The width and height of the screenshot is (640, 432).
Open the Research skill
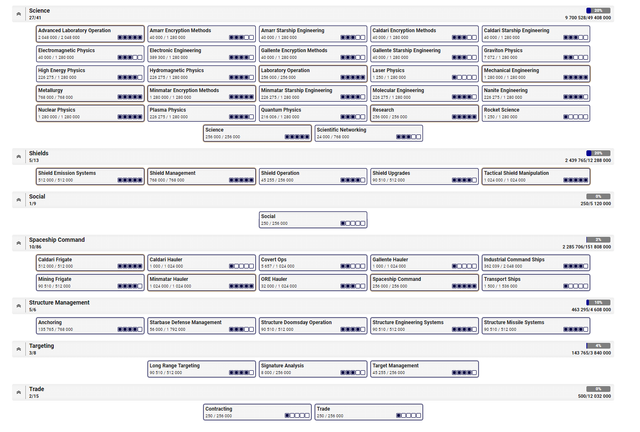(x=424, y=114)
